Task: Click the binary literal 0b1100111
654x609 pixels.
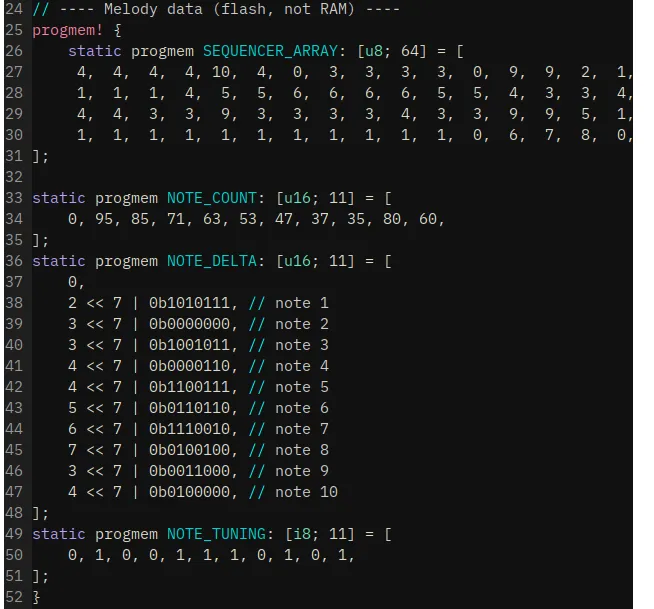Action: pos(189,387)
